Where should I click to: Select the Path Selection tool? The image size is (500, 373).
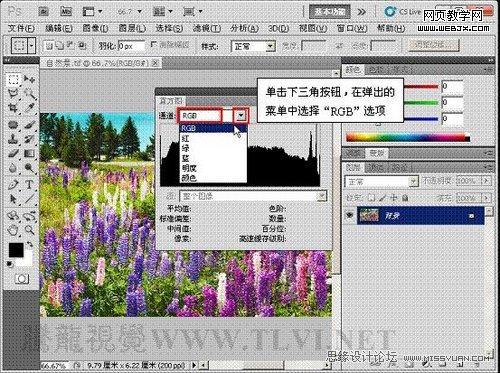pos(13,199)
